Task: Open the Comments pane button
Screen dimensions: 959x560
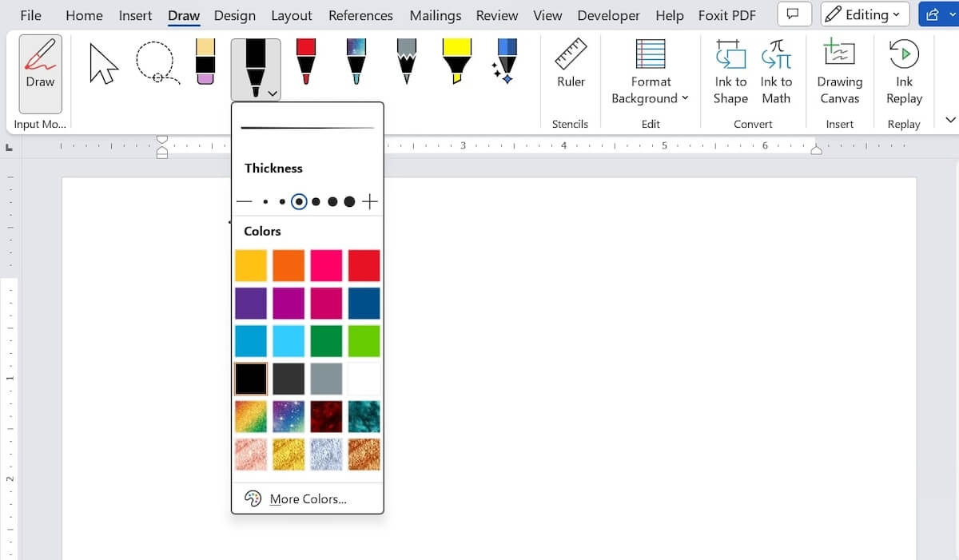Action: (x=794, y=14)
